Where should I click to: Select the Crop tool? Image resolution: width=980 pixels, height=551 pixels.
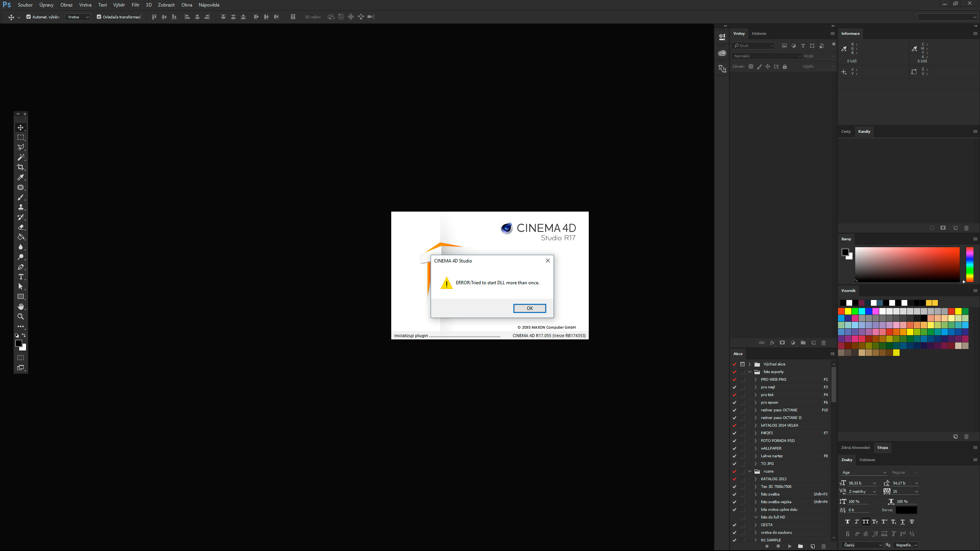[21, 167]
